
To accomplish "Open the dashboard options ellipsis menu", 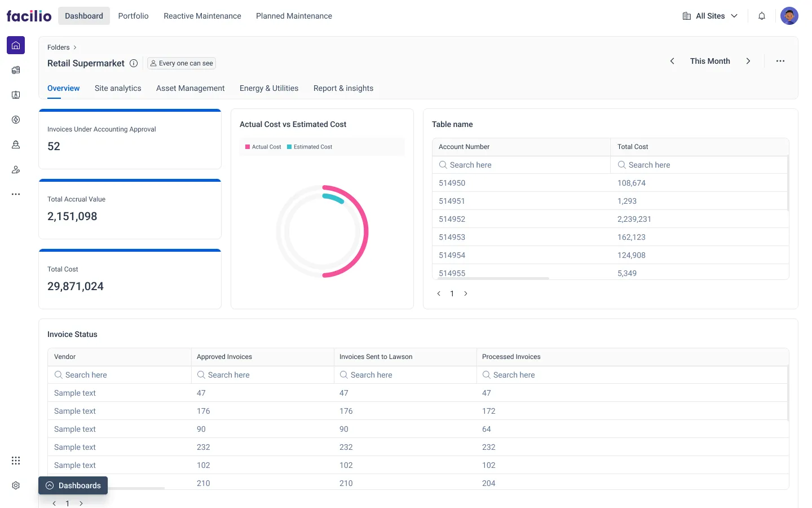I will 780,61.
